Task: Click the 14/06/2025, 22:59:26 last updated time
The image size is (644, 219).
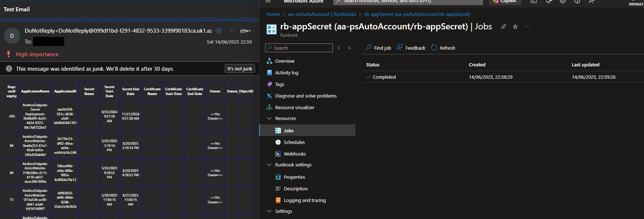Action: (594, 77)
